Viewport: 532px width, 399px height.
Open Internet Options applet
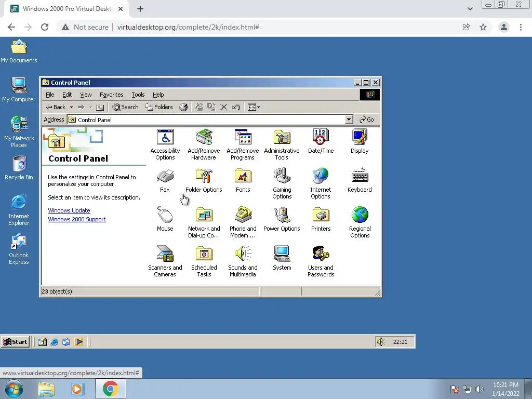(321, 183)
